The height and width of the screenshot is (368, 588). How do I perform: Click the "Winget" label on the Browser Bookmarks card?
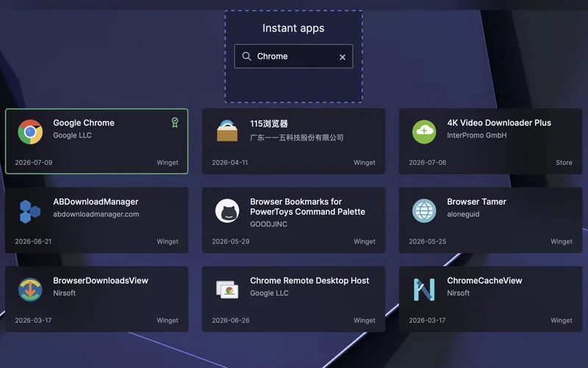pyautogui.click(x=364, y=241)
